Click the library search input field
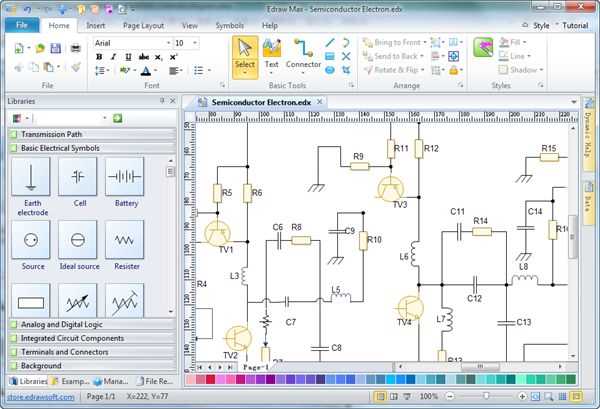The image size is (600, 409). point(70,118)
